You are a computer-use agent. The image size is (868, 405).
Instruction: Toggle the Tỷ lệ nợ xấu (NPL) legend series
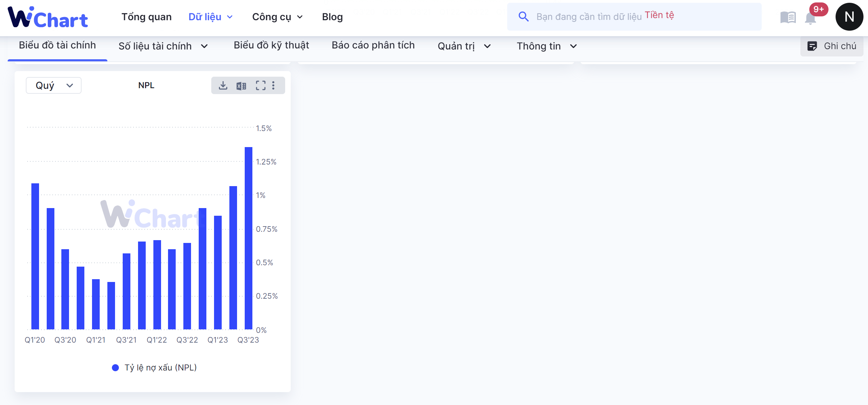tap(154, 367)
